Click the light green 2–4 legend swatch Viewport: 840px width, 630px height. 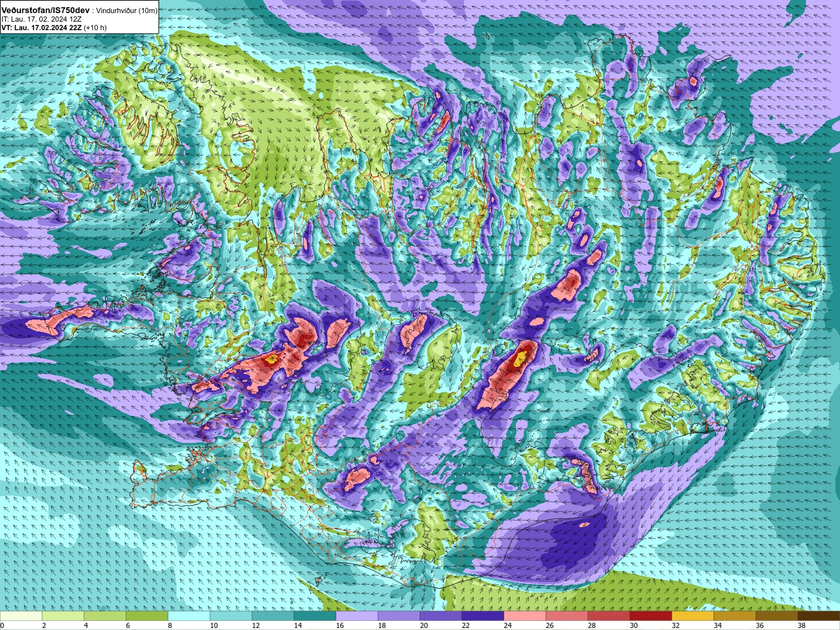click(63, 617)
